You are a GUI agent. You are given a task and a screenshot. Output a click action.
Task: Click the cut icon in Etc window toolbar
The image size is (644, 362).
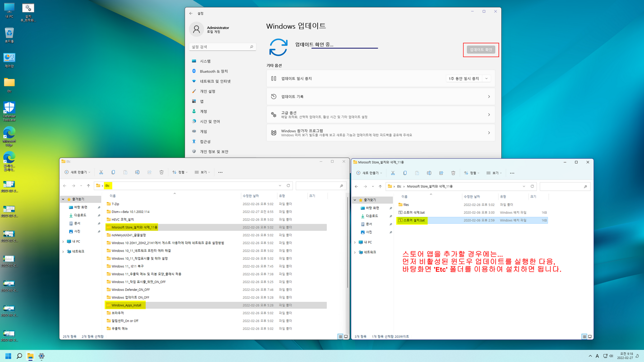101,172
